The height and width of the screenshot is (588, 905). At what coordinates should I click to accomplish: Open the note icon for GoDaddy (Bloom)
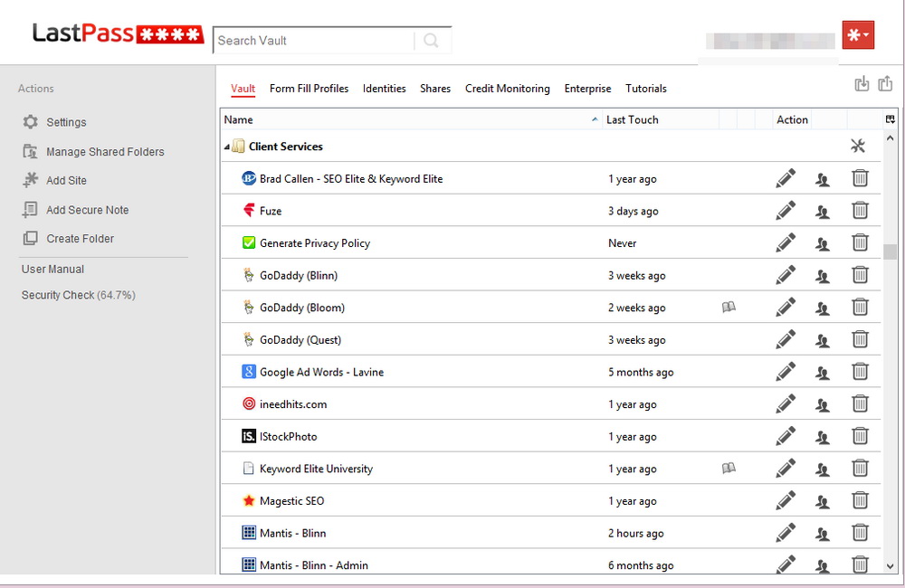[729, 307]
